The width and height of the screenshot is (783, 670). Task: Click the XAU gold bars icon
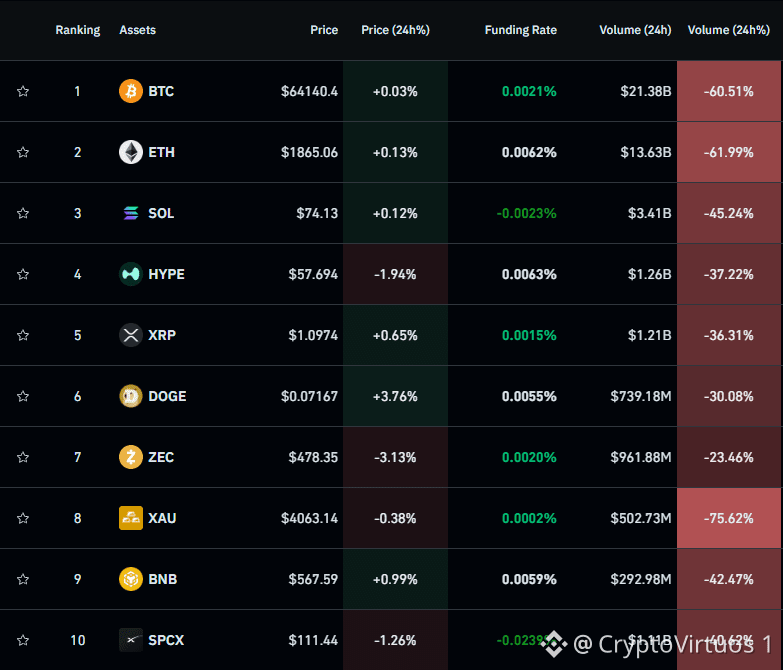coord(131,518)
